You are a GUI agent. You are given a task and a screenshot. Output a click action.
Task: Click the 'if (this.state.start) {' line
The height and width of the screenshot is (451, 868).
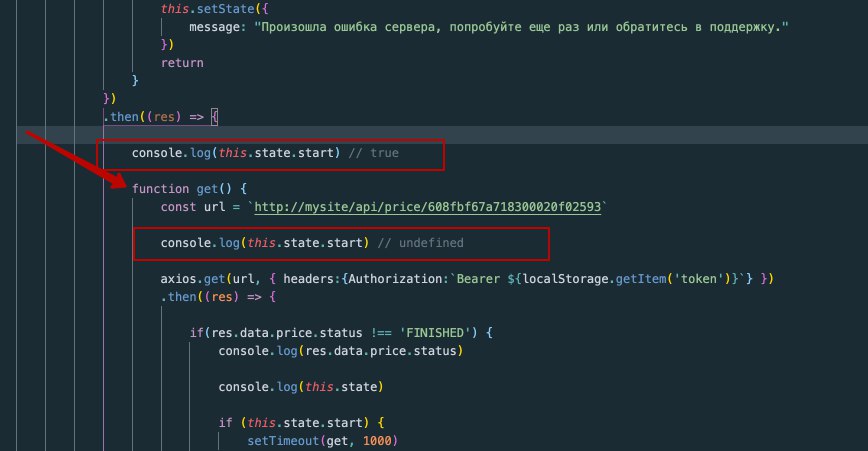[x=301, y=423]
